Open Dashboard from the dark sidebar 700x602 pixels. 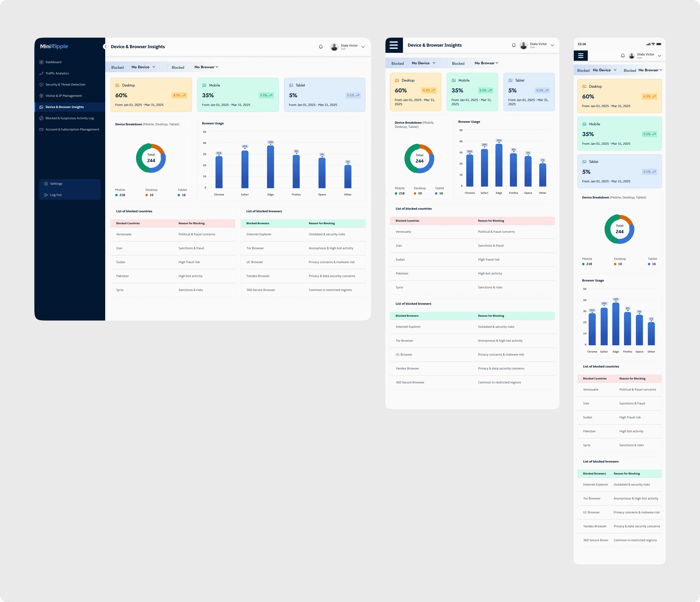pyautogui.click(x=53, y=62)
